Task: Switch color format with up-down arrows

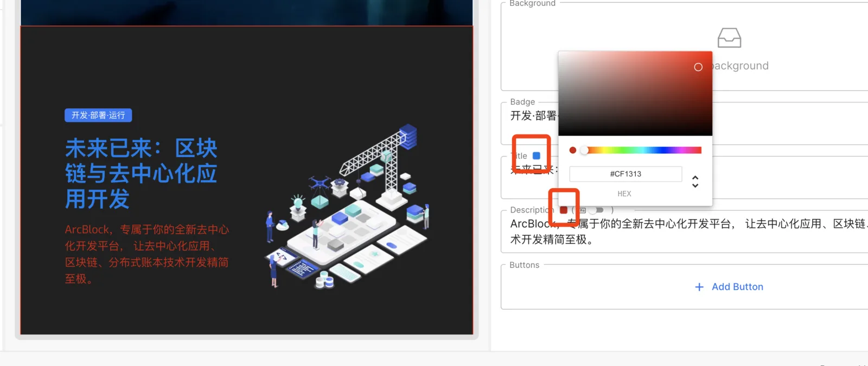Action: click(695, 181)
